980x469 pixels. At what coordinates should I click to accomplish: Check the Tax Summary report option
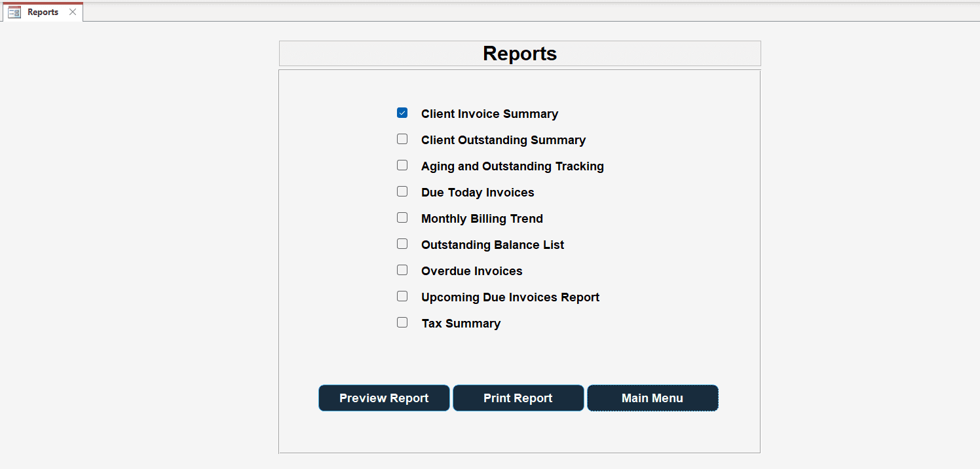402,322
